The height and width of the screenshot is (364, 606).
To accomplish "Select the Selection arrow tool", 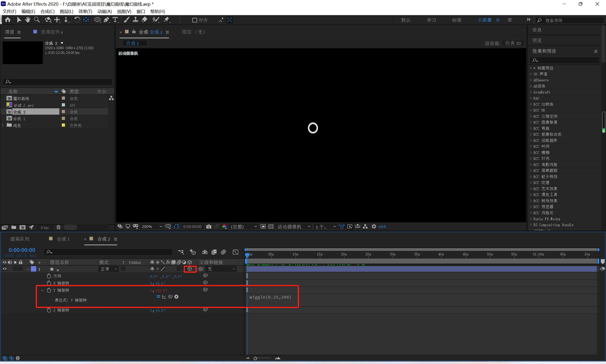I will click(x=19, y=20).
